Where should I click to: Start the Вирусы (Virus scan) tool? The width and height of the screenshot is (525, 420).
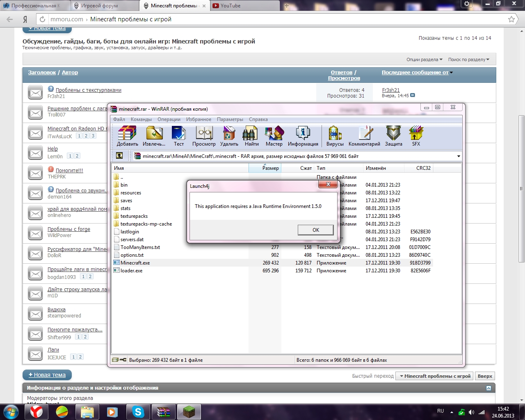click(x=335, y=136)
